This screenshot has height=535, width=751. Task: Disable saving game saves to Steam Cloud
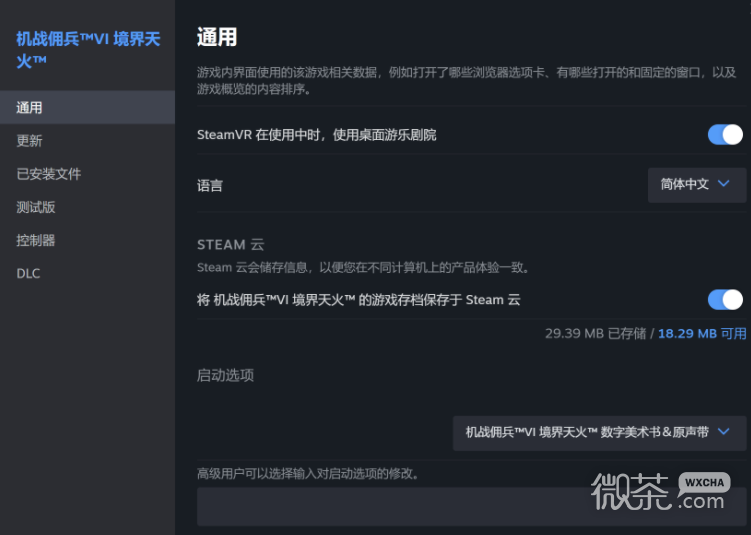pyautogui.click(x=725, y=300)
